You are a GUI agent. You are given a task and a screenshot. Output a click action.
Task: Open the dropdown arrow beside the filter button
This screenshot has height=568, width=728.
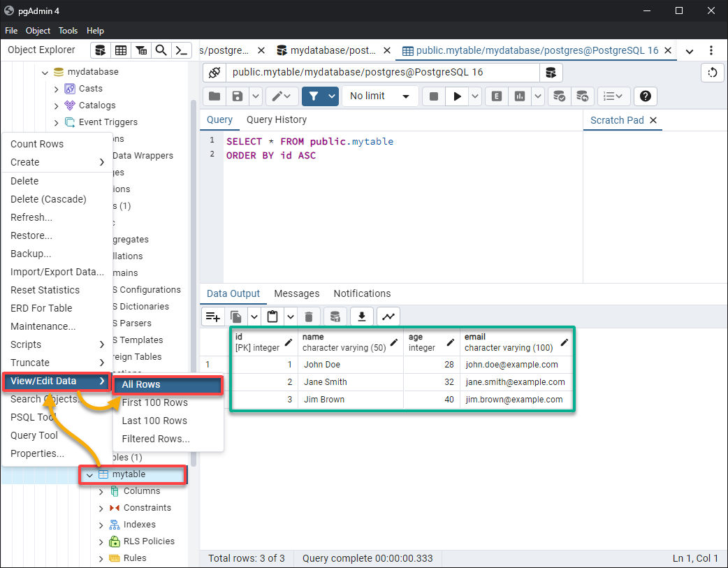[x=332, y=96]
